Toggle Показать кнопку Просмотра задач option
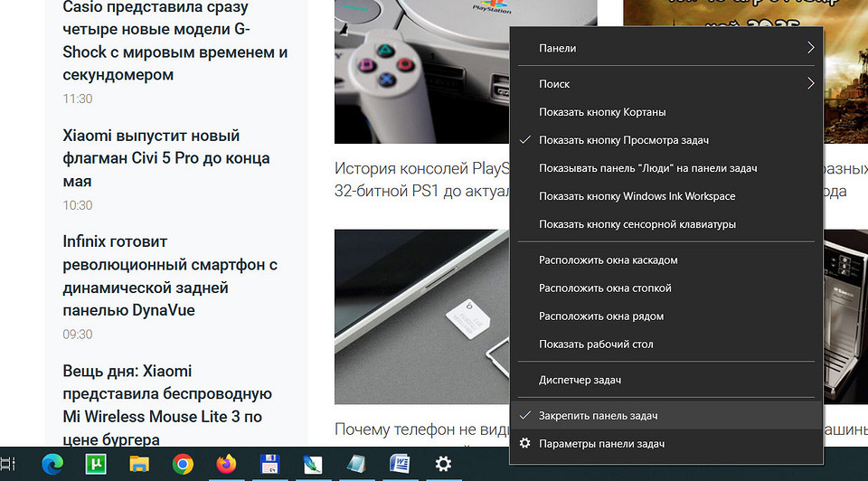 [x=666, y=140]
